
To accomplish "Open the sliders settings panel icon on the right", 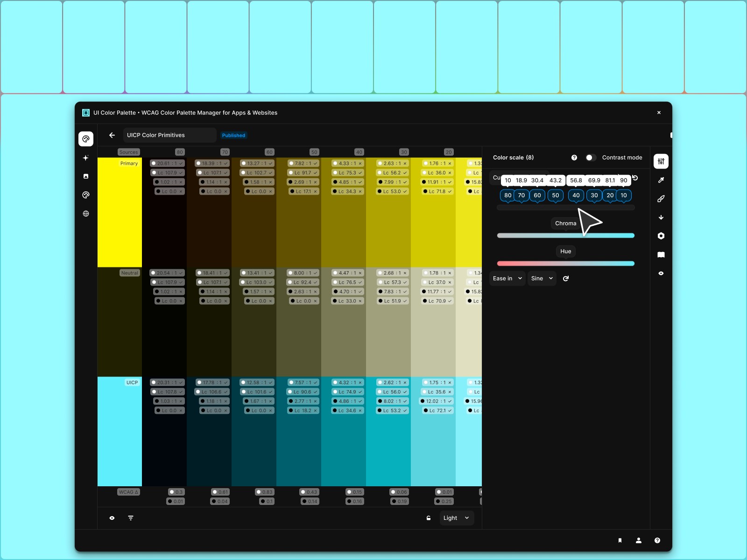I will [x=662, y=161].
